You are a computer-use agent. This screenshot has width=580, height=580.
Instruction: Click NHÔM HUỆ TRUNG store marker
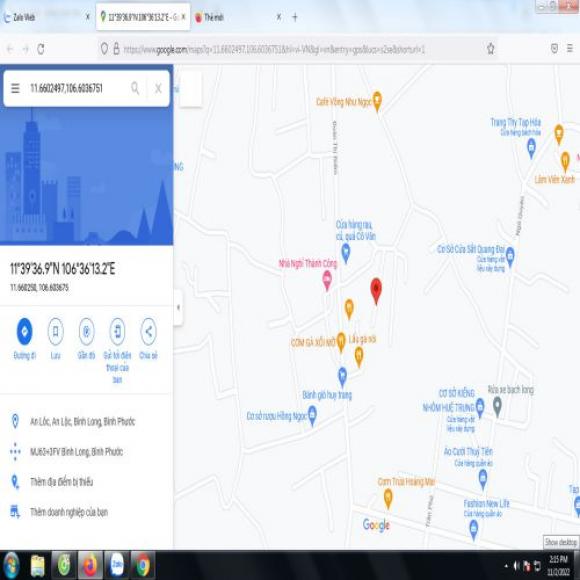(x=480, y=407)
